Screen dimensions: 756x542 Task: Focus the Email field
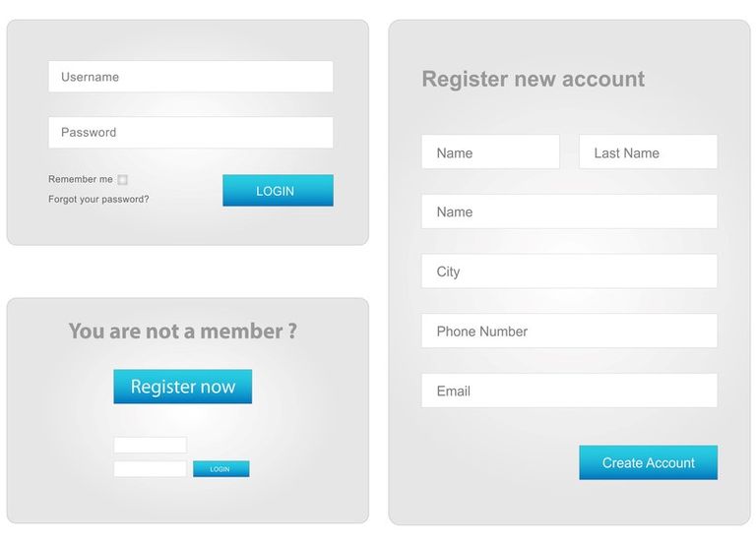pyautogui.click(x=569, y=391)
